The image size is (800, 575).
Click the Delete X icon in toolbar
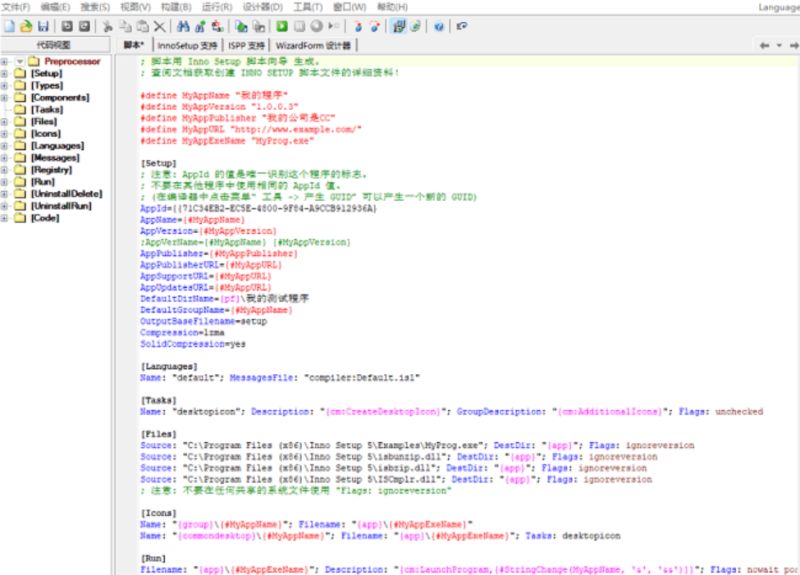coord(161,26)
